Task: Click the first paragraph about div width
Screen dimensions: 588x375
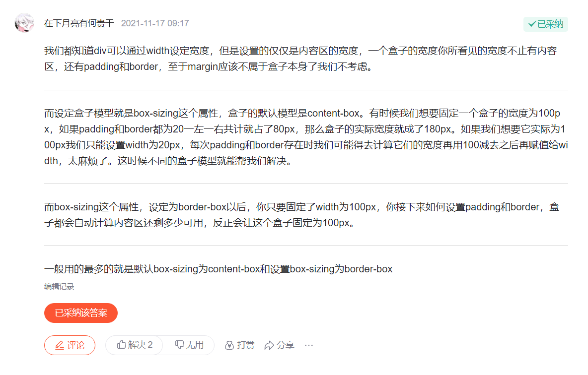Action: pyautogui.click(x=300, y=59)
